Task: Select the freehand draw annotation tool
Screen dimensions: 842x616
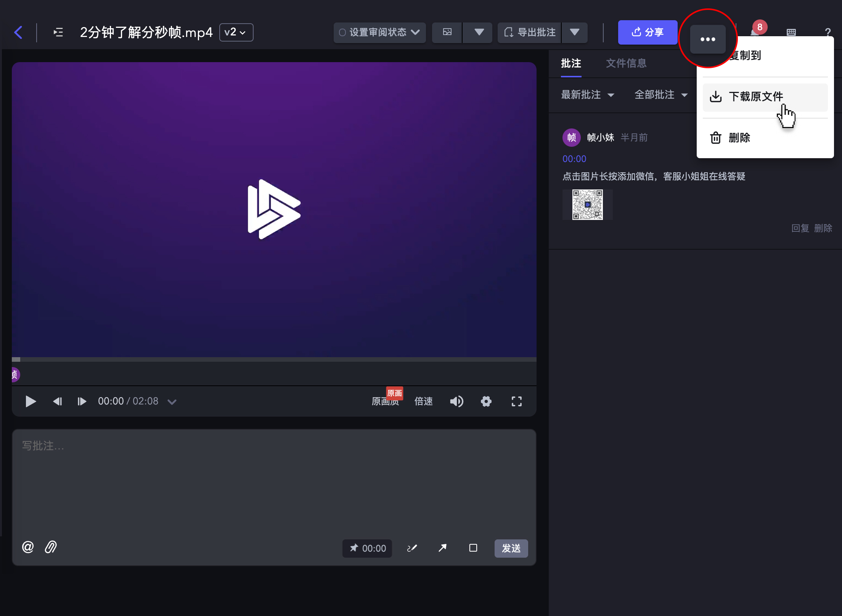Action: [x=412, y=548]
